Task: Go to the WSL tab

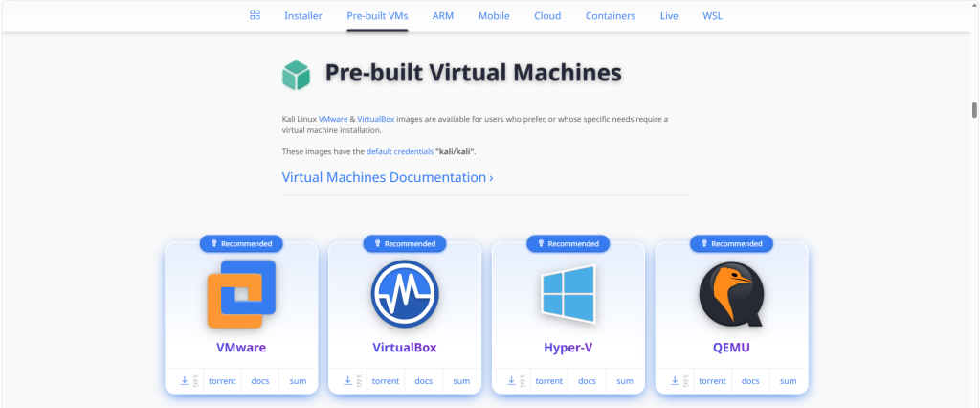Action: [x=712, y=16]
